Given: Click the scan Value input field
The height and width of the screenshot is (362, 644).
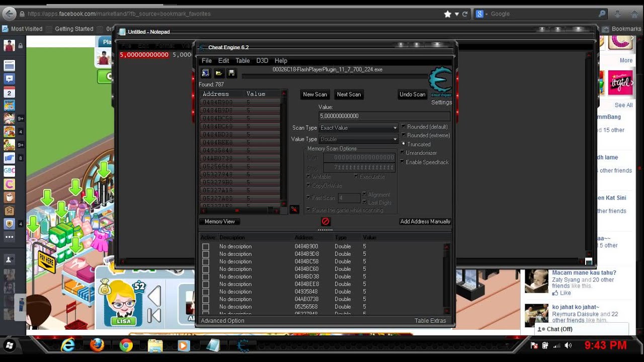Looking at the screenshot, I should 384,116.
